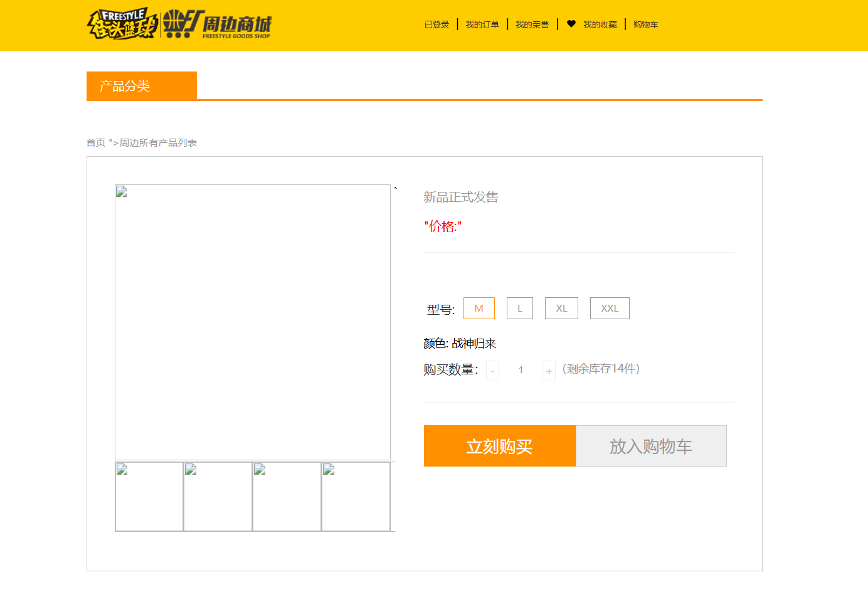Click the heart icon beside 我的收藏

[571, 24]
